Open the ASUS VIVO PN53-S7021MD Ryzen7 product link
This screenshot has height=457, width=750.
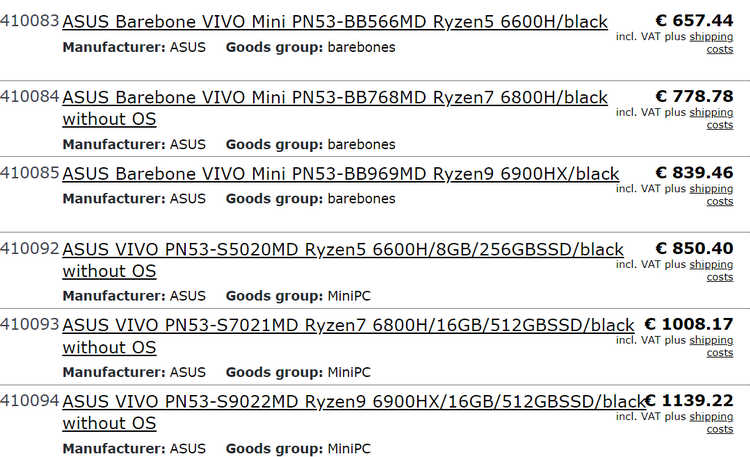coord(348,326)
